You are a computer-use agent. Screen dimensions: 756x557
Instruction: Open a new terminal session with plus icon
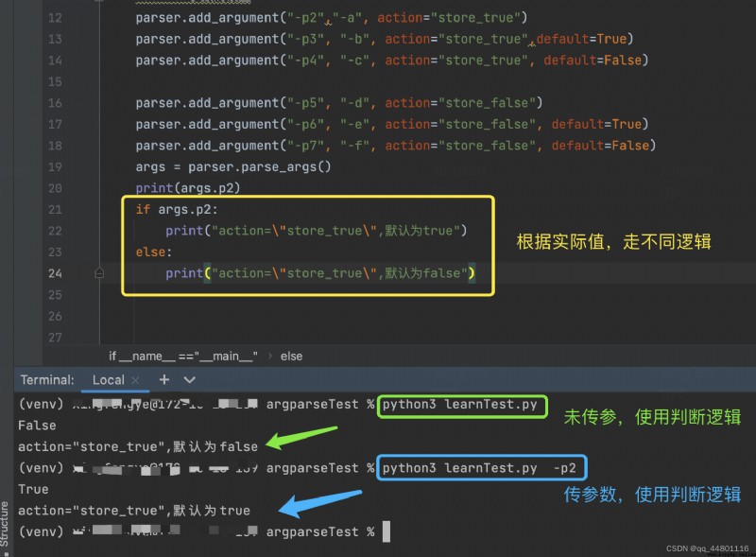pos(163,380)
